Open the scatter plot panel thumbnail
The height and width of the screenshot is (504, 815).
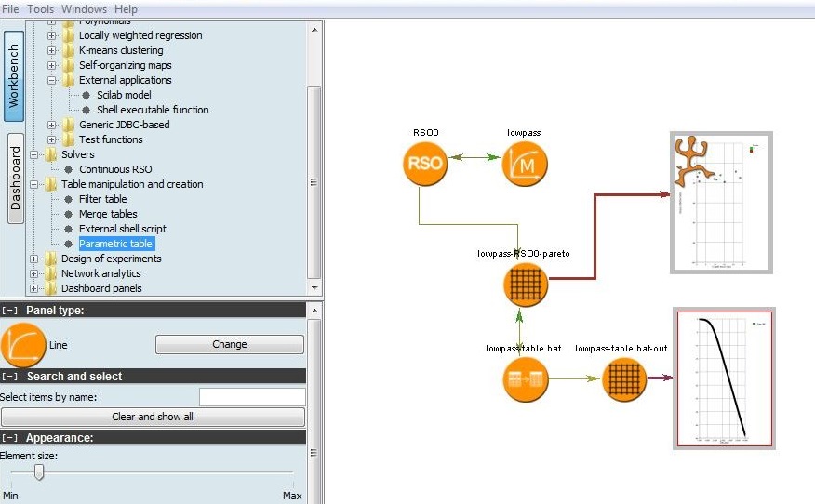[x=722, y=203]
